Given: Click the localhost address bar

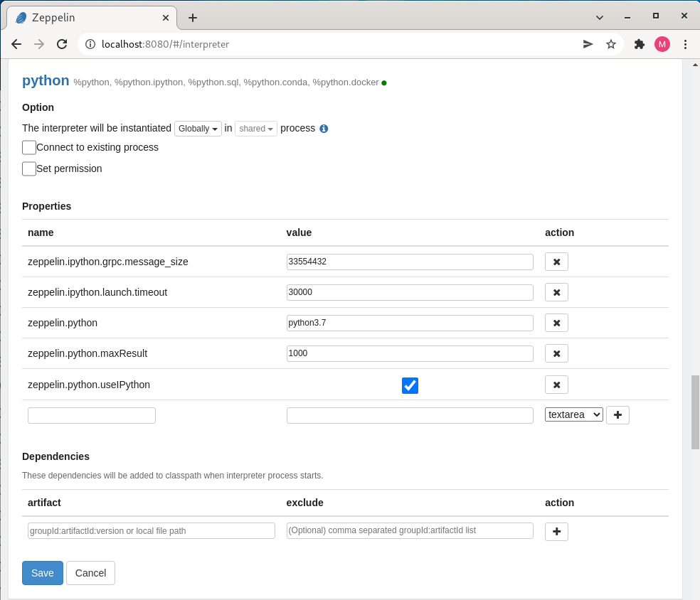Looking at the screenshot, I should tap(330, 44).
